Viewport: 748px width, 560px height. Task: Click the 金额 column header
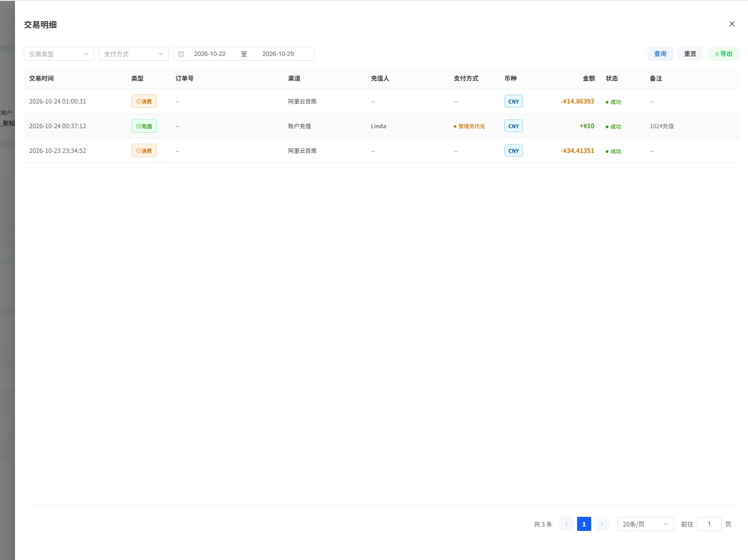589,78
